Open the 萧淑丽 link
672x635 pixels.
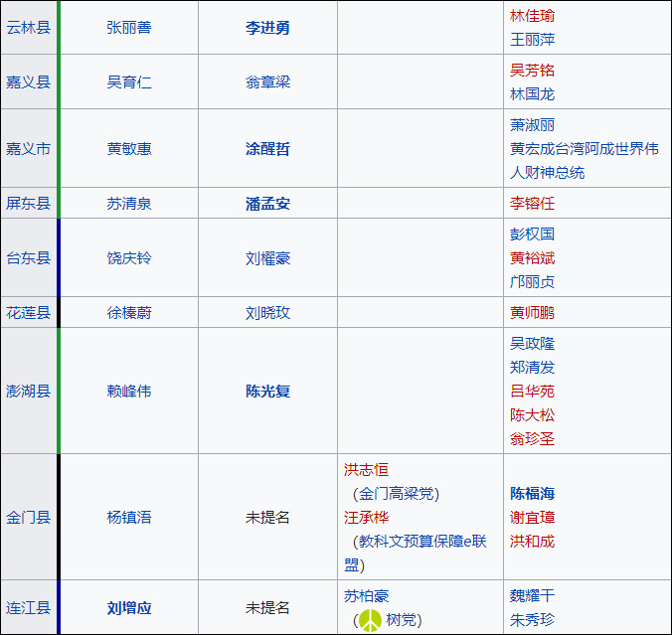[x=532, y=125]
